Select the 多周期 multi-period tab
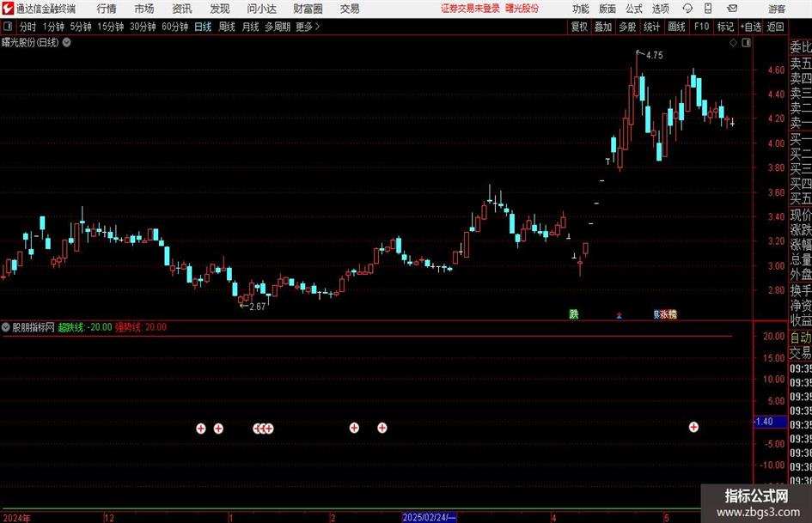Viewport: 812px width, 523px height. 278,27
